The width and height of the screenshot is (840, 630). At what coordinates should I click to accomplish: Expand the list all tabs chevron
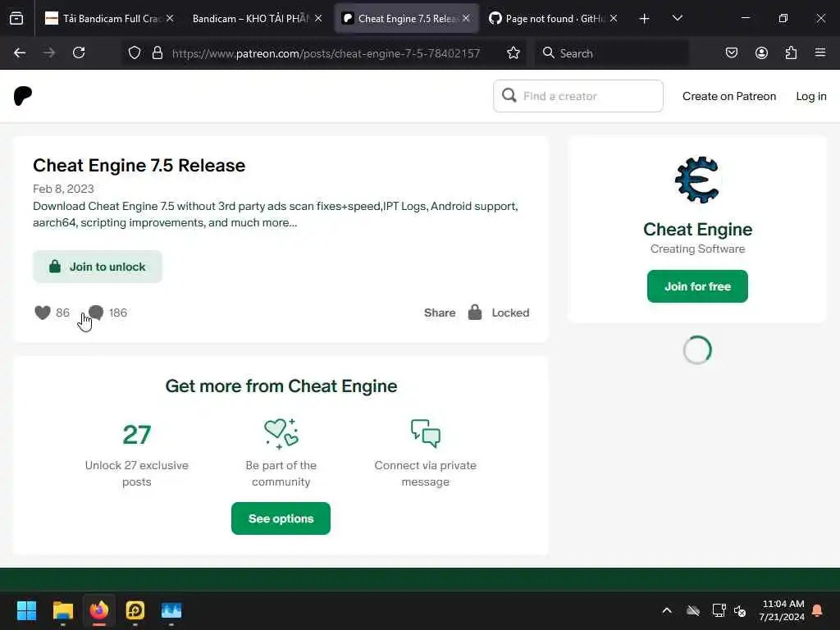677,19
